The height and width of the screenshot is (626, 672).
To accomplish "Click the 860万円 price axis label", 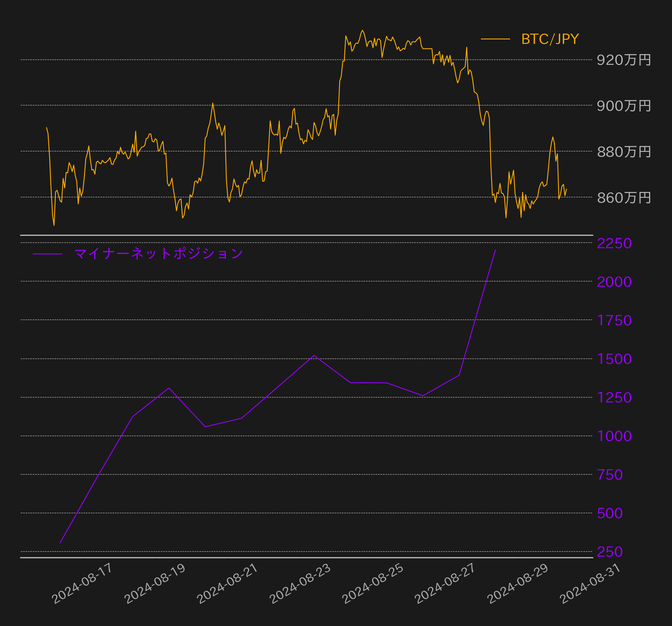I will click(624, 198).
